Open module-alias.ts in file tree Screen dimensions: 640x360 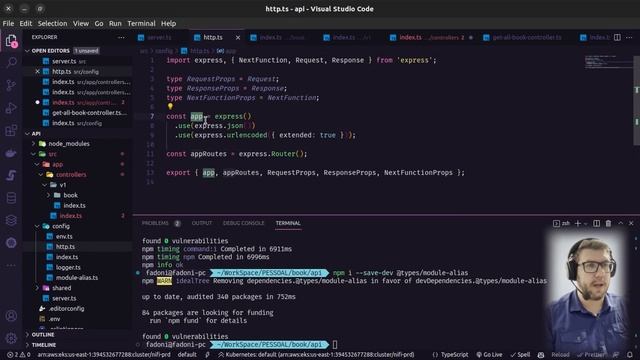point(77,278)
